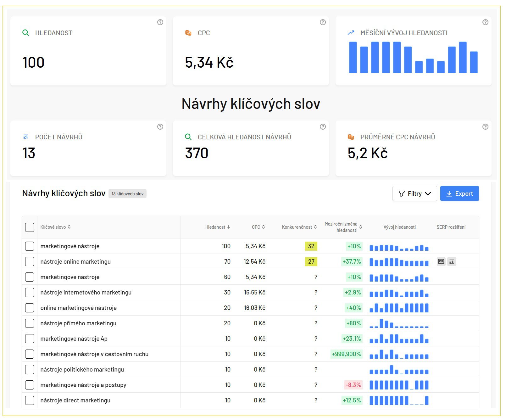This screenshot has height=420, width=506.
Task: Click the monthly search trend bar chart
Action: 413,57
